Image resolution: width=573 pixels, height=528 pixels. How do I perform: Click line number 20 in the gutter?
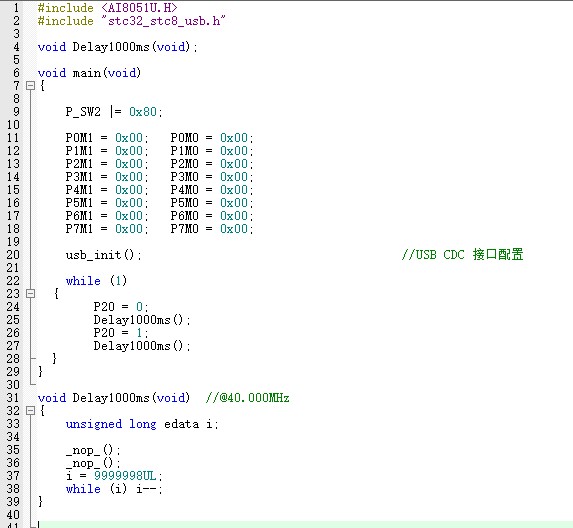click(x=13, y=255)
